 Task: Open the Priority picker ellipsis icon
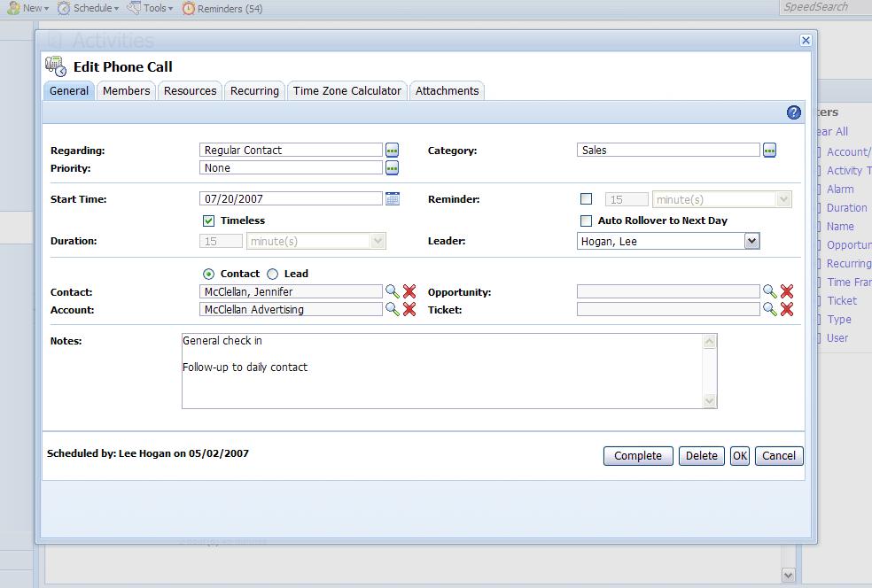[392, 167]
